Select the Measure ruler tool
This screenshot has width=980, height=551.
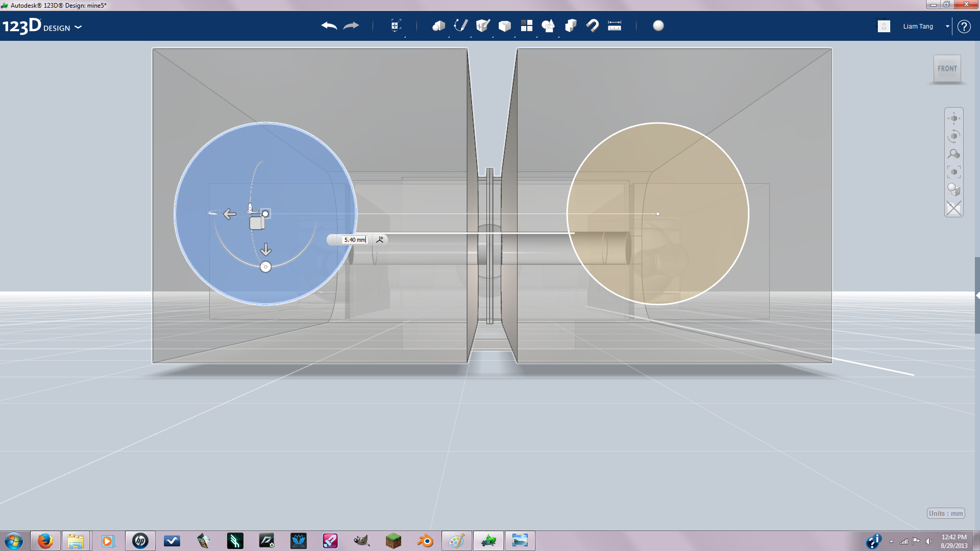615,26
